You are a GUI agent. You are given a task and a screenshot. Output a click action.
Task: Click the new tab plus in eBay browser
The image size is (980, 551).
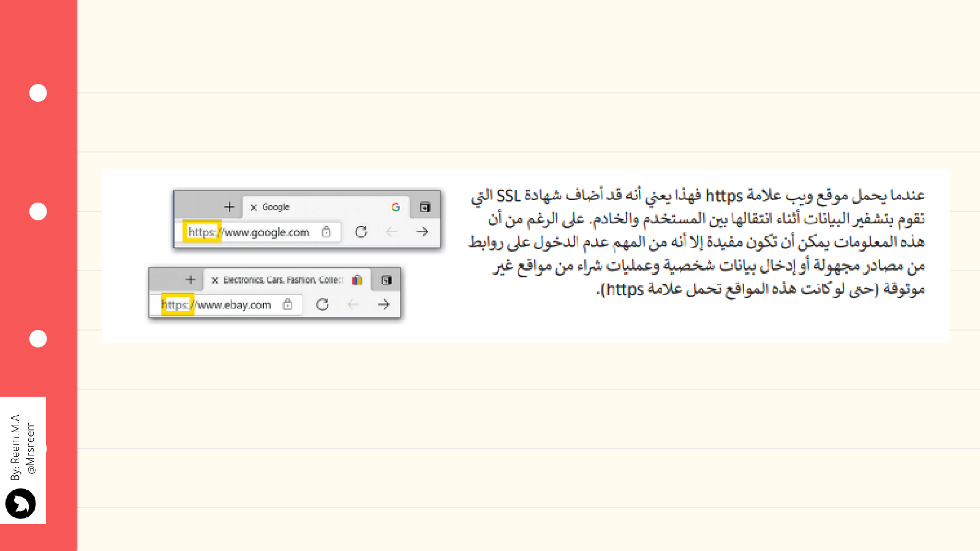(x=190, y=280)
